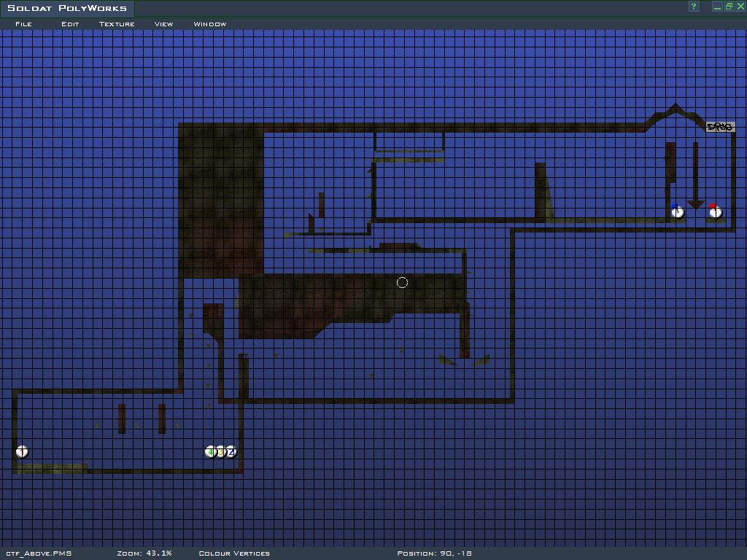Select the graffiti scenery sign

pyautogui.click(x=720, y=127)
